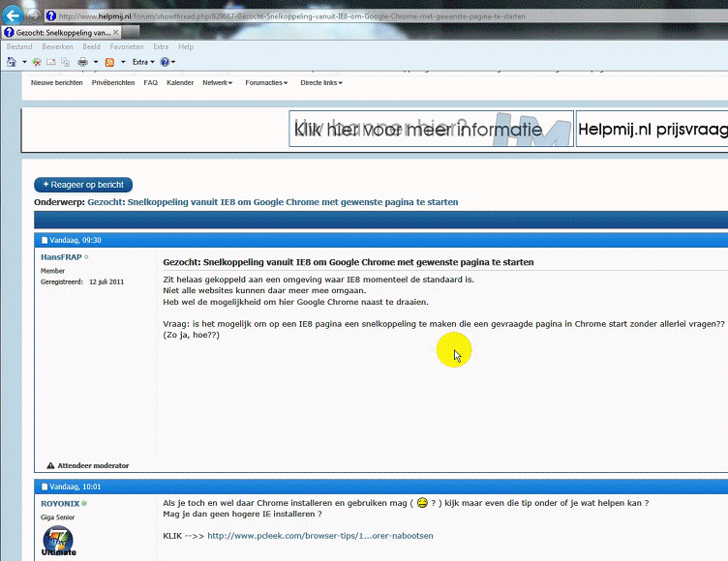Open the Kalender link

tap(180, 82)
